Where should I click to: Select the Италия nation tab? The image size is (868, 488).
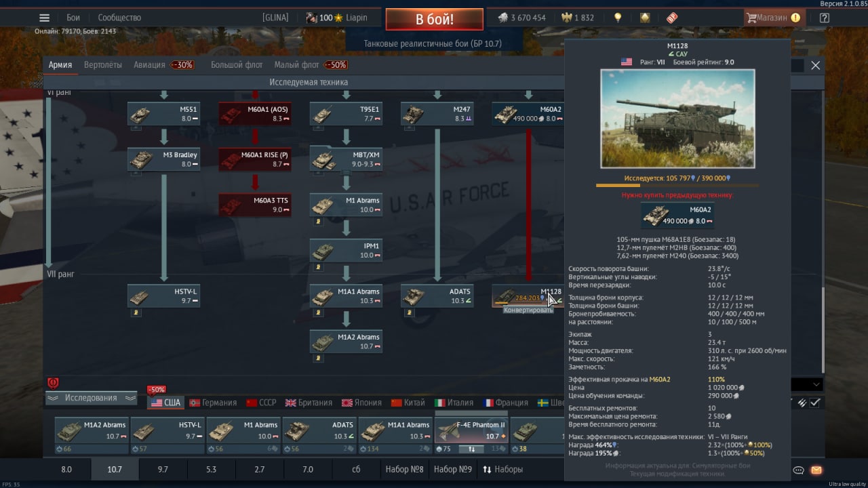click(x=454, y=403)
